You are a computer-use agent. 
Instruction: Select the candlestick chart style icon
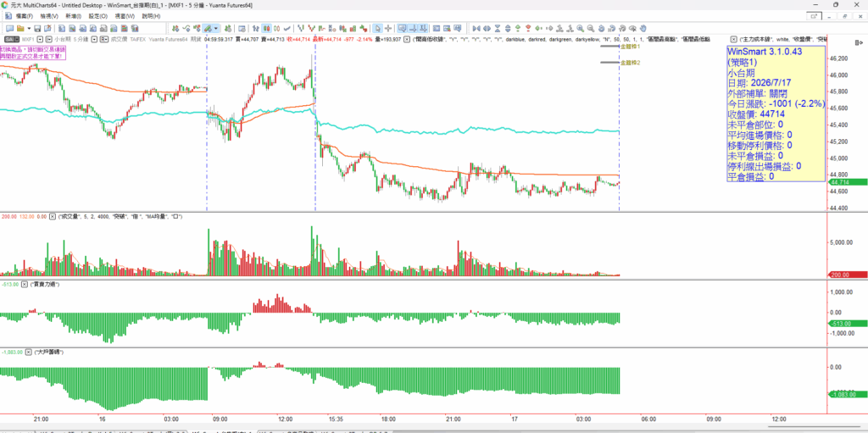tap(266, 28)
